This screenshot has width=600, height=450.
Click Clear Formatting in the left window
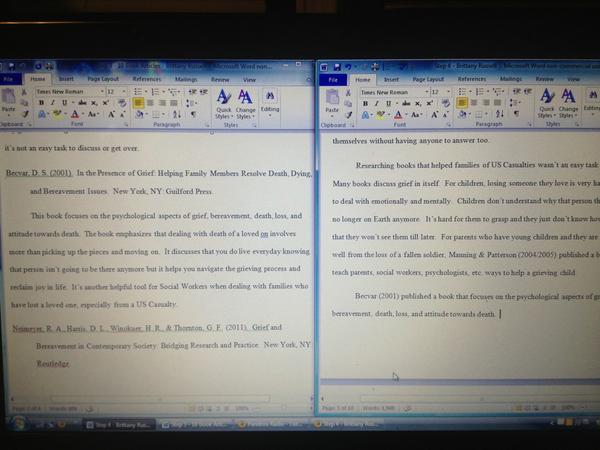coord(122,103)
